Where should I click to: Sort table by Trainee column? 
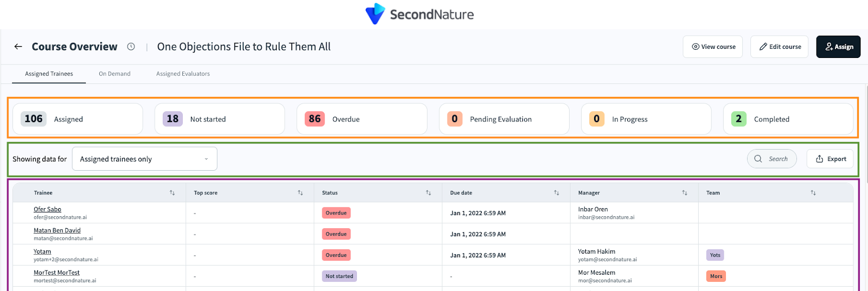click(172, 193)
